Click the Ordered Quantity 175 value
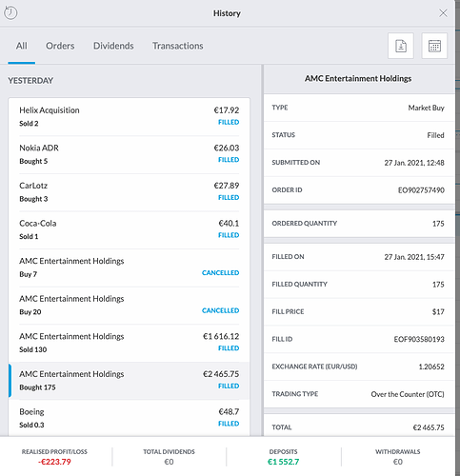Screen dimensions: 460x476 438,224
